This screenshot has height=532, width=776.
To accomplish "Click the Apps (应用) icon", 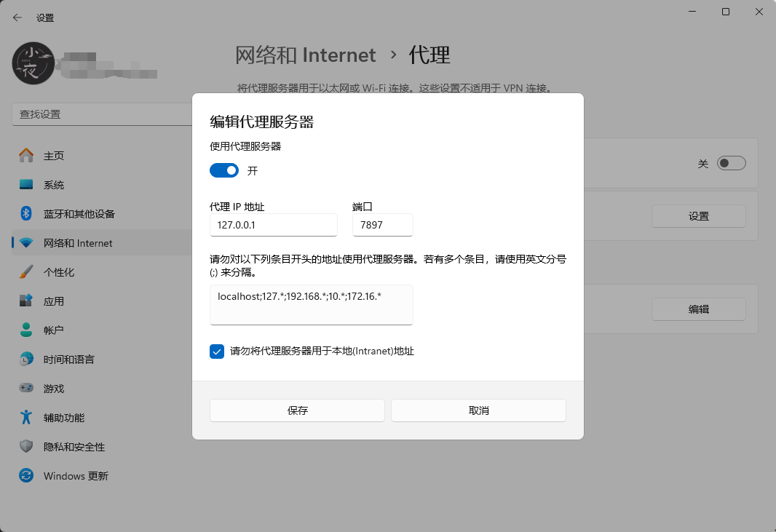I will pos(26,301).
